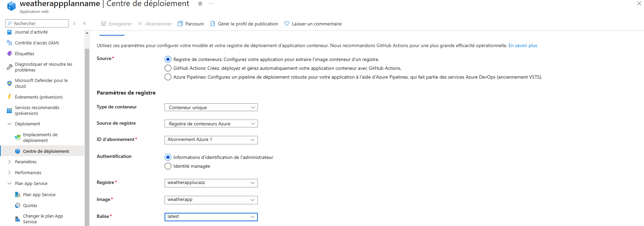Open the Type de conteneur dropdown
This screenshot has height=226, width=644.
pos(211,107)
